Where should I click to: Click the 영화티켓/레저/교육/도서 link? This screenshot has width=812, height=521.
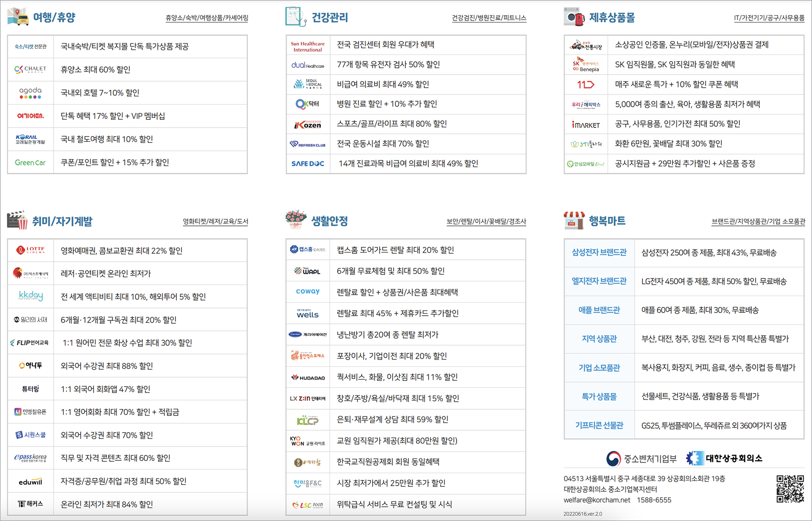(x=215, y=221)
